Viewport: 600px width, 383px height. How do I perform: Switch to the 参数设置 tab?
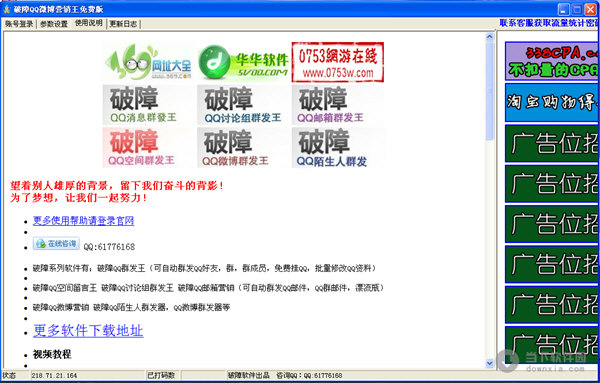[54, 24]
